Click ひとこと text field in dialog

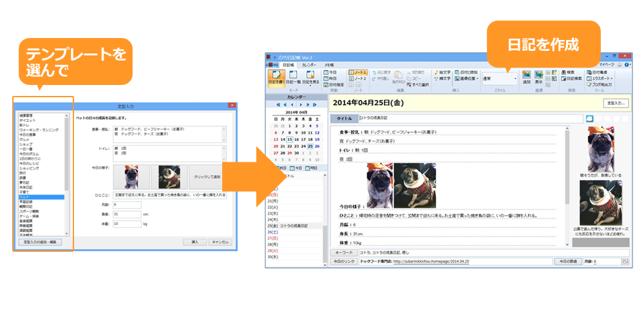click(169, 196)
